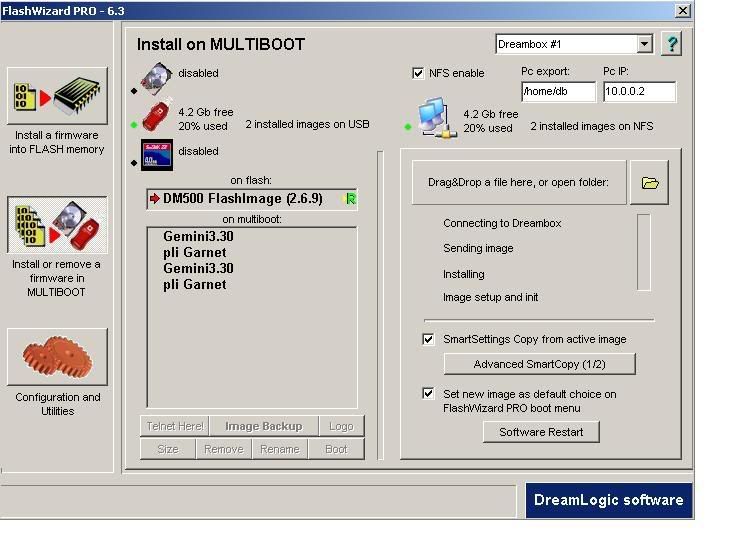This screenshot has height=548, width=732.
Task: Select DM500 FlashImage (2.6.9) on flash
Action: (x=252, y=199)
